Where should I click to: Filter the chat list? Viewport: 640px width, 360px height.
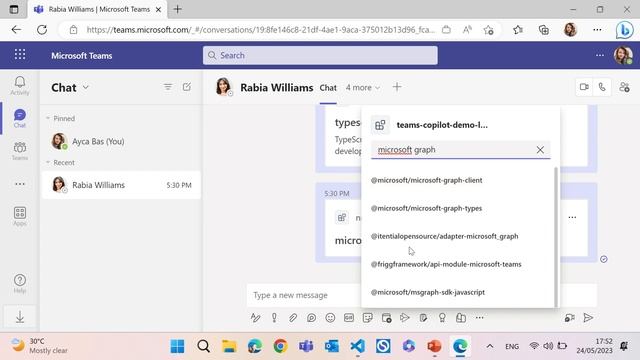168,87
